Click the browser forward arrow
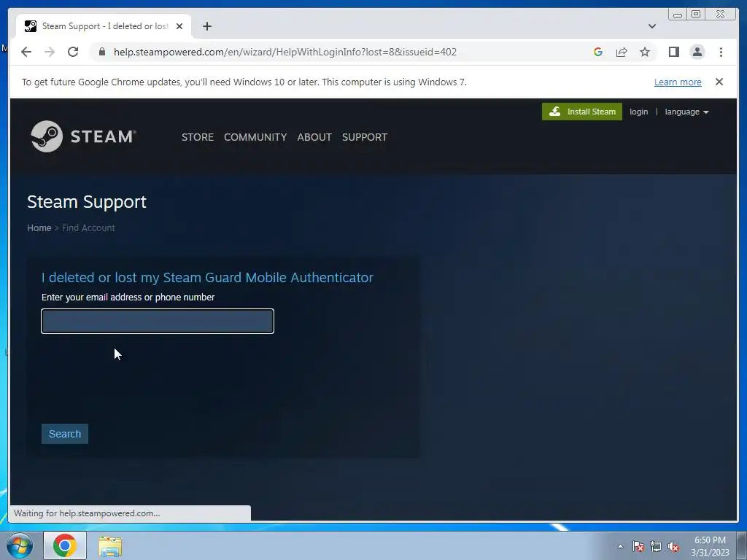 [50, 52]
